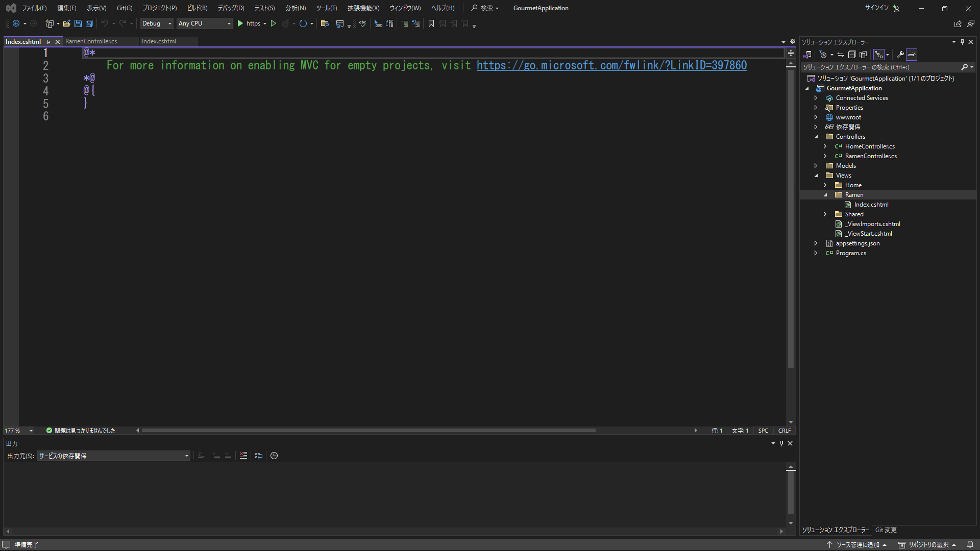Image resolution: width=980 pixels, height=551 pixels.
Task: Adjust the 177% zoom level control
Action: 18,430
